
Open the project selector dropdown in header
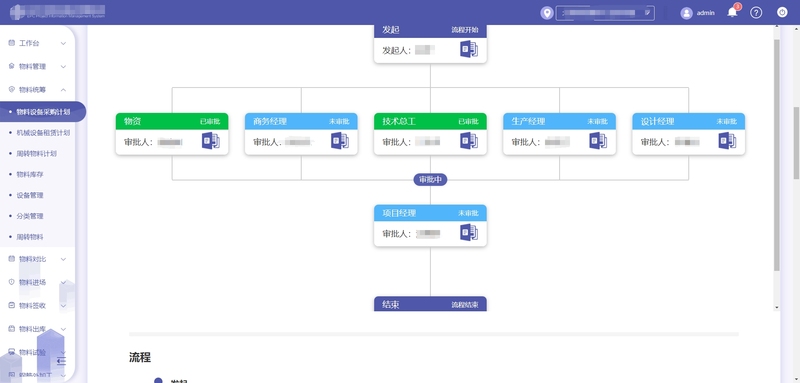click(x=605, y=13)
